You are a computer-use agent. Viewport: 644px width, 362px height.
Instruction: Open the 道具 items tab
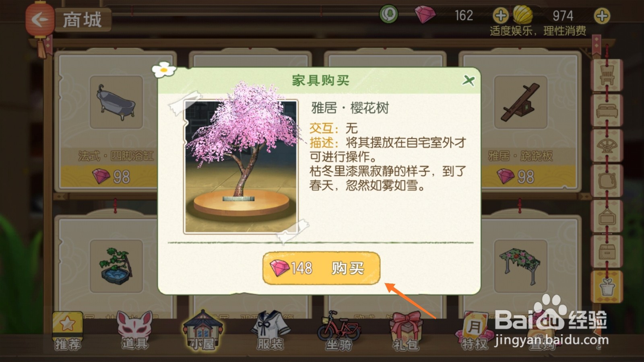tap(135, 331)
